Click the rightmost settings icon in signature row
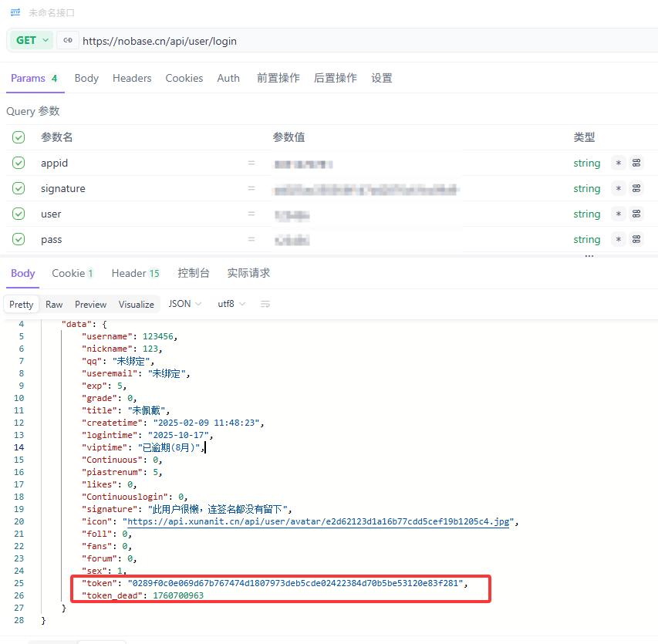This screenshot has height=644, width=658. click(636, 188)
